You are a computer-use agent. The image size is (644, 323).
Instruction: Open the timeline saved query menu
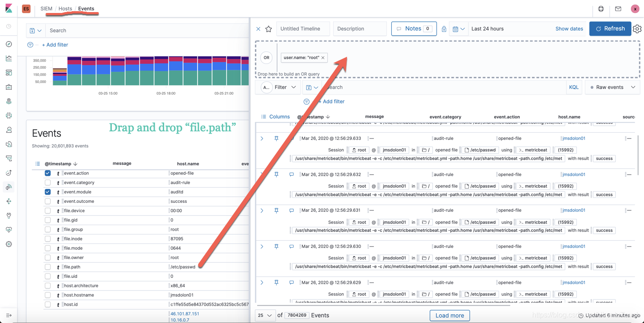[312, 88]
